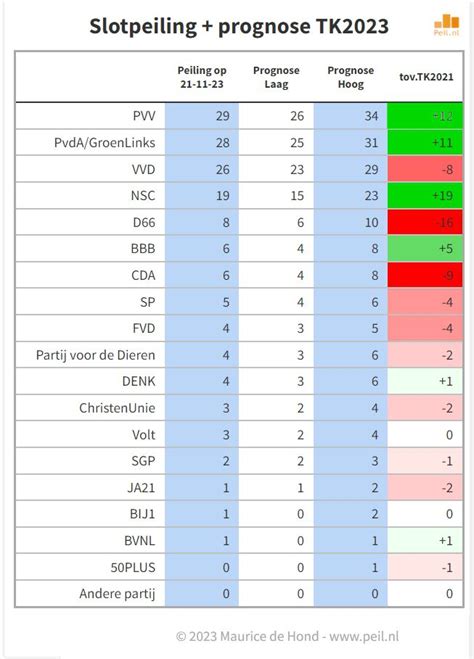Click the 'Partij voor de Dieren' label

[x=95, y=355]
